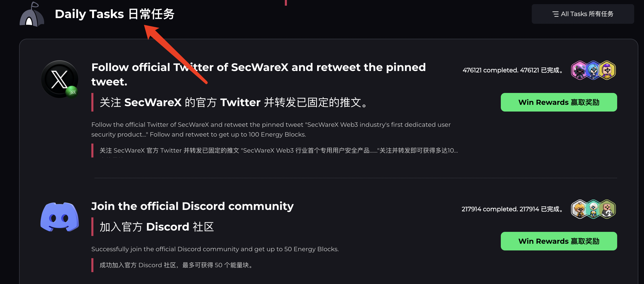The image size is (644, 284).
Task: Expand the truncated Chinese Twitter task description
Action: (279, 151)
